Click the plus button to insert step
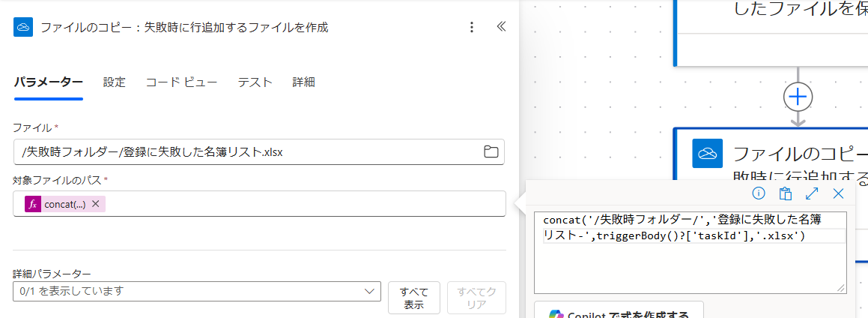This screenshot has width=868, height=318. [798, 97]
